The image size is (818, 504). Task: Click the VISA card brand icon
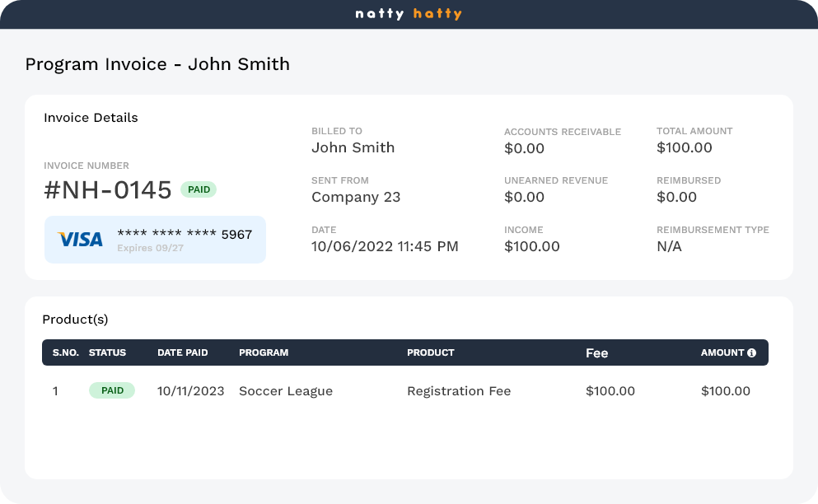79,238
